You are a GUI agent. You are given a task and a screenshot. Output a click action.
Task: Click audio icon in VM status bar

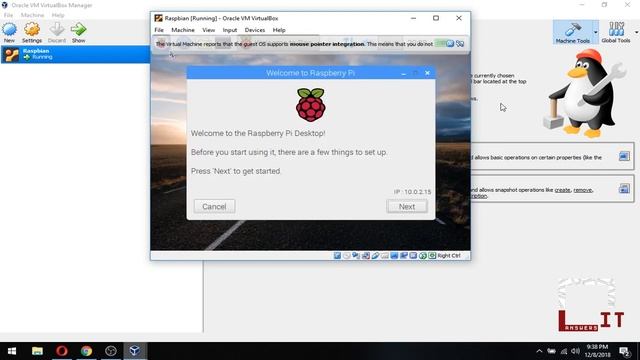[356, 256]
